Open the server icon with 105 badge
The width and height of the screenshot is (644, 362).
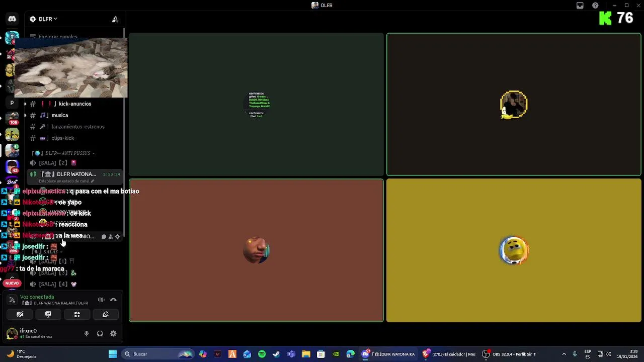point(12,119)
